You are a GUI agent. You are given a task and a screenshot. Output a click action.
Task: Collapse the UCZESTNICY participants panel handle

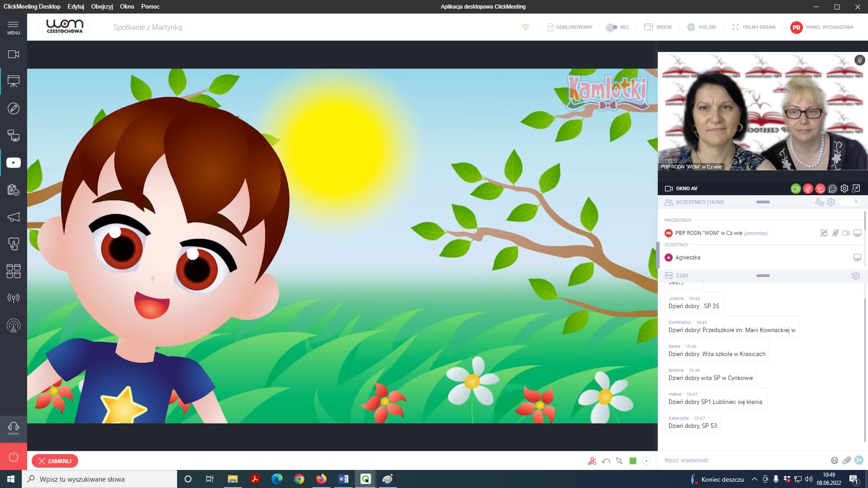click(x=763, y=202)
